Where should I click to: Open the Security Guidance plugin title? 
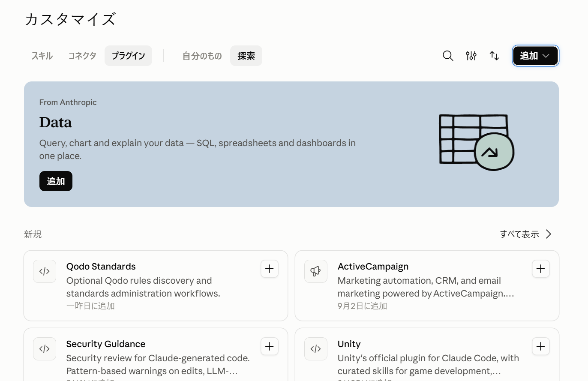106,344
